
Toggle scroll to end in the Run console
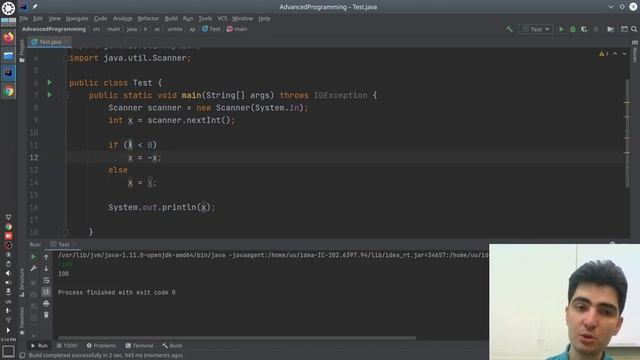point(46,291)
